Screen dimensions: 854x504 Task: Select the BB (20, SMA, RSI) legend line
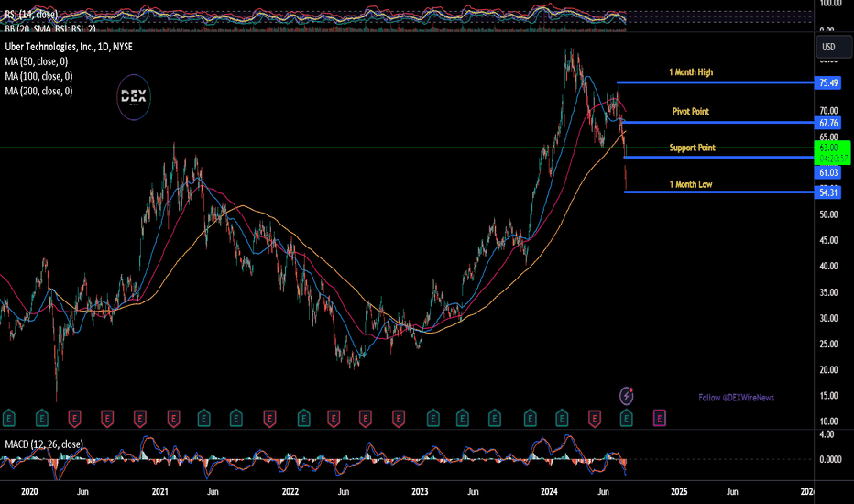click(50, 27)
